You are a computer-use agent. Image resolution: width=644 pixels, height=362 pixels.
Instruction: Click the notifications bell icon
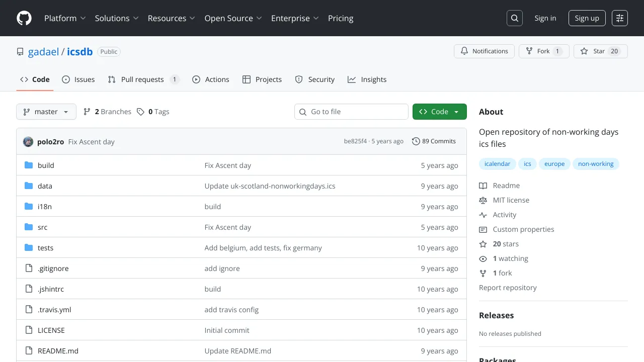(x=464, y=51)
